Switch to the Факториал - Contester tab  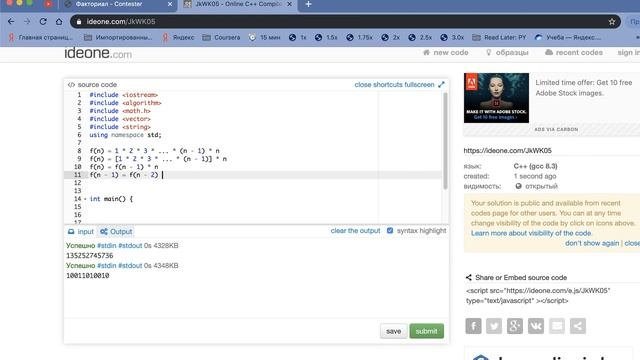click(x=109, y=4)
